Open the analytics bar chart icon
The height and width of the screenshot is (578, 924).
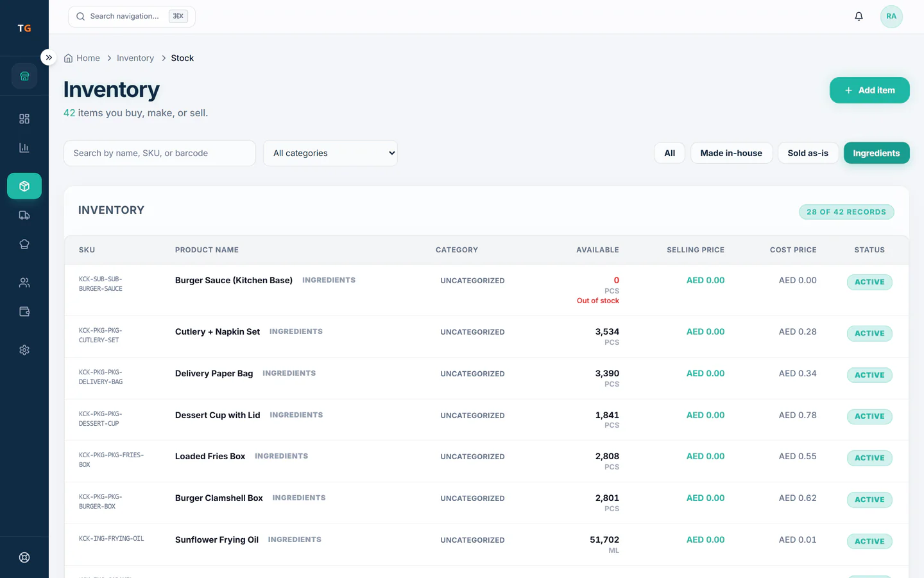click(x=24, y=148)
